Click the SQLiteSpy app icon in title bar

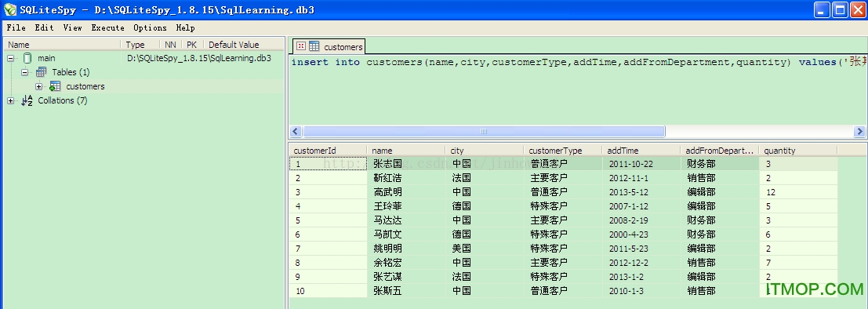pos(9,9)
